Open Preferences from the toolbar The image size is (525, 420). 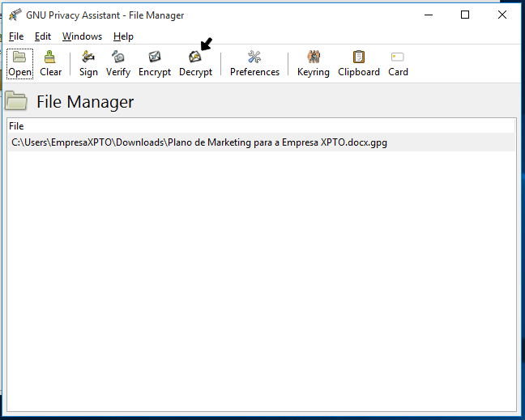click(254, 64)
